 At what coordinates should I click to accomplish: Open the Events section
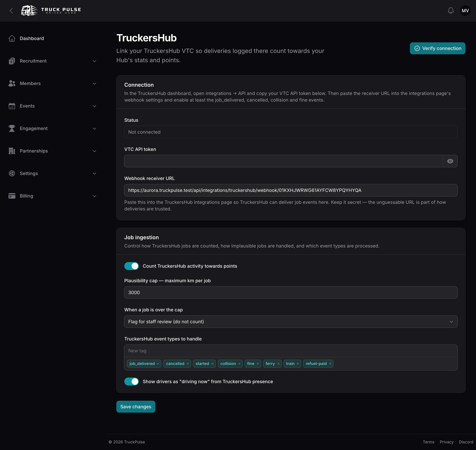(x=27, y=106)
